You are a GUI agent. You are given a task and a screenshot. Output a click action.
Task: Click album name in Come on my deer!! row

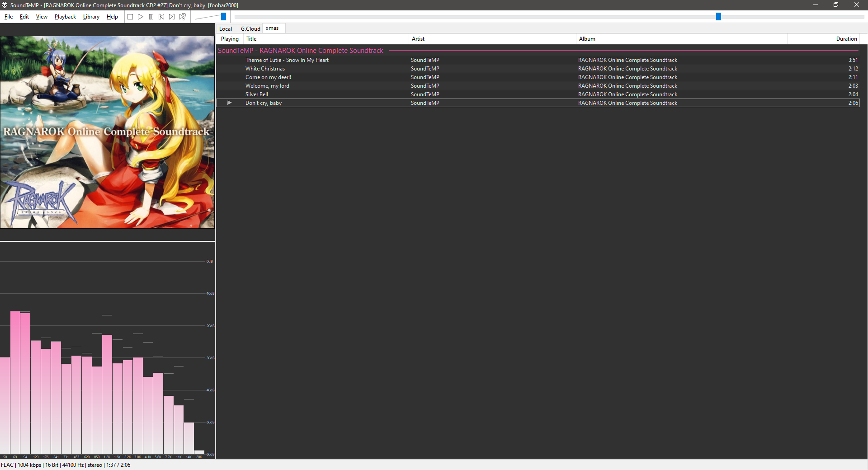[627, 77]
